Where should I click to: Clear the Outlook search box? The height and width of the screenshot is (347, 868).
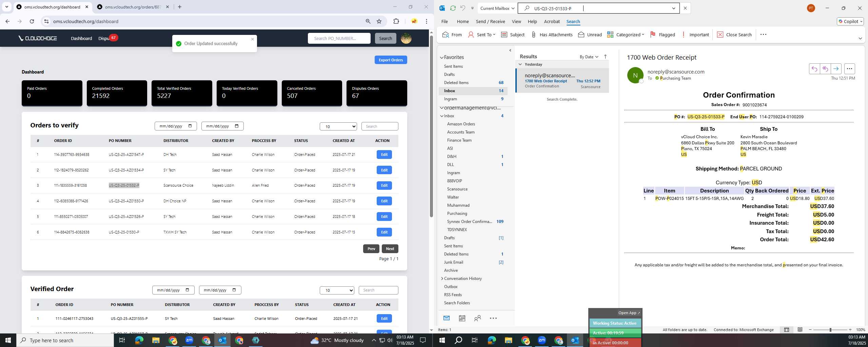685,8
